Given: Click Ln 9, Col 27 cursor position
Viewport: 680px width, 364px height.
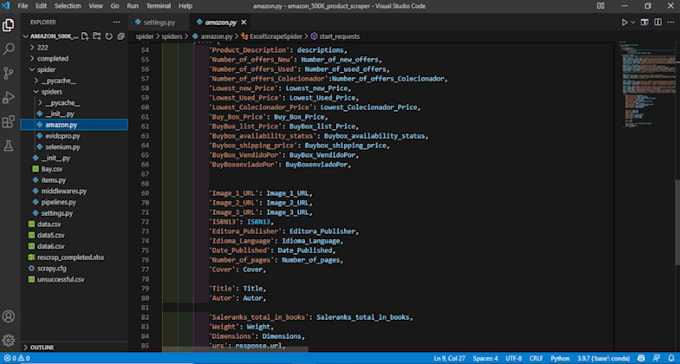Looking at the screenshot, I should coord(449,358).
